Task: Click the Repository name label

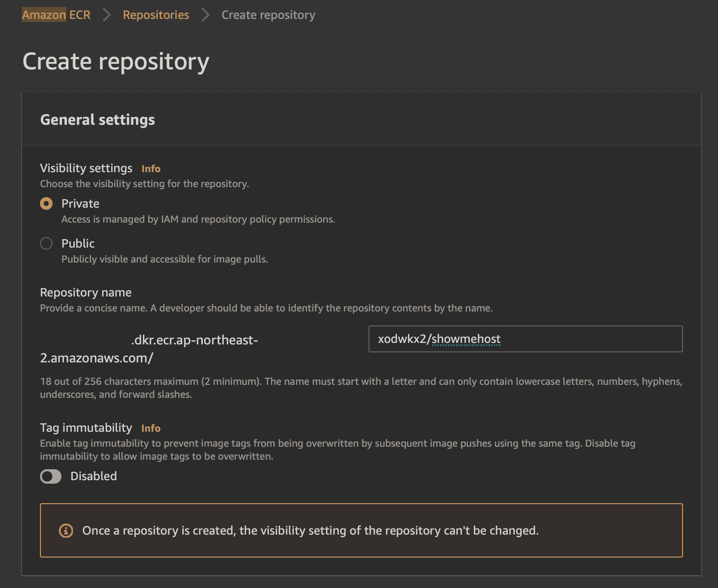Action: (x=86, y=293)
